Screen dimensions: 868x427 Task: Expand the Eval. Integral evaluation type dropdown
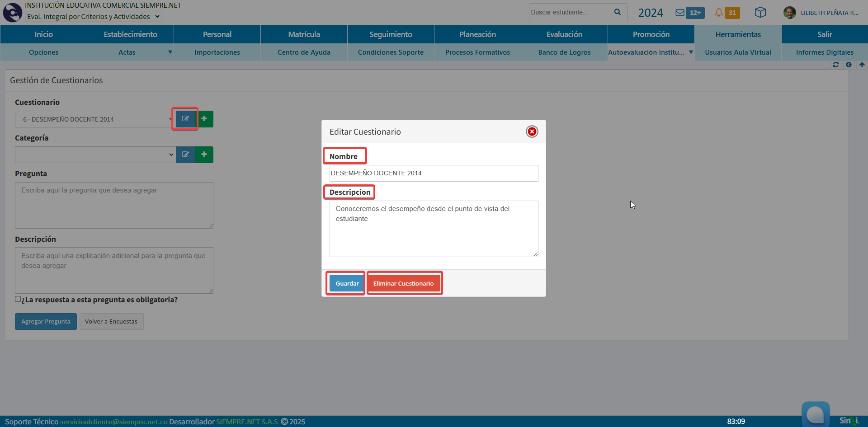93,17
